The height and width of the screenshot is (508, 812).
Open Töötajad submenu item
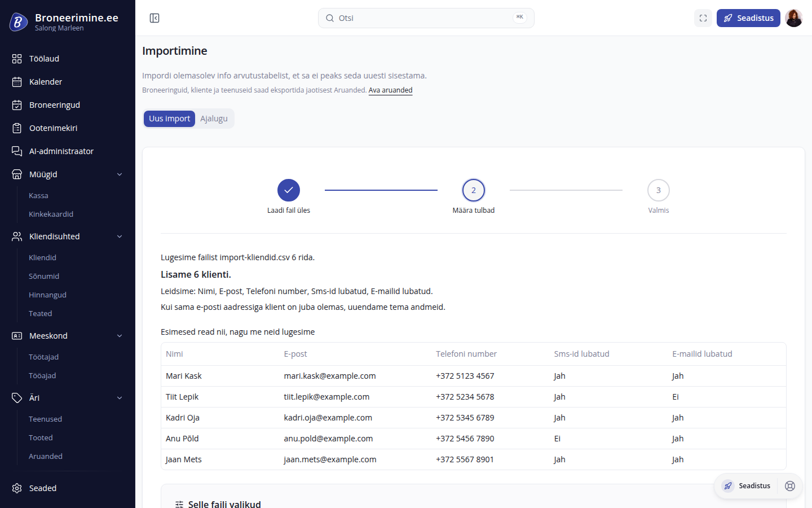(43, 357)
